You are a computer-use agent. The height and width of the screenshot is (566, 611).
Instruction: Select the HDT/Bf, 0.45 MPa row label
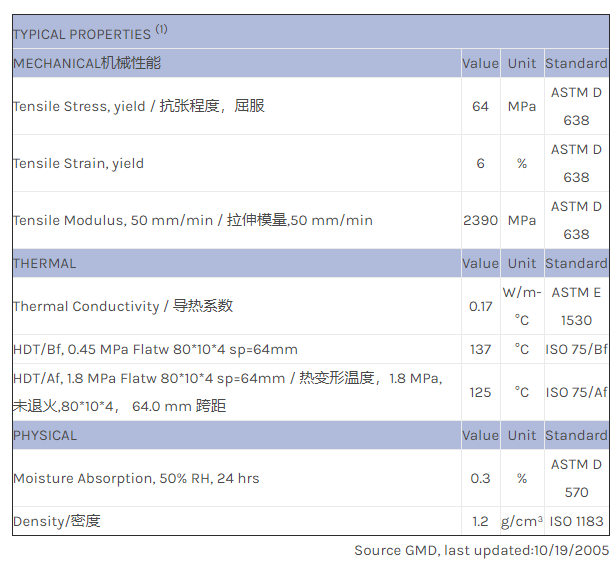click(x=155, y=349)
